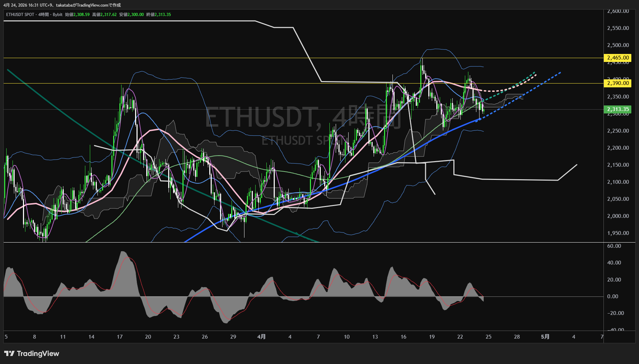Click the yellow 2,465.00 price label

[617, 58]
